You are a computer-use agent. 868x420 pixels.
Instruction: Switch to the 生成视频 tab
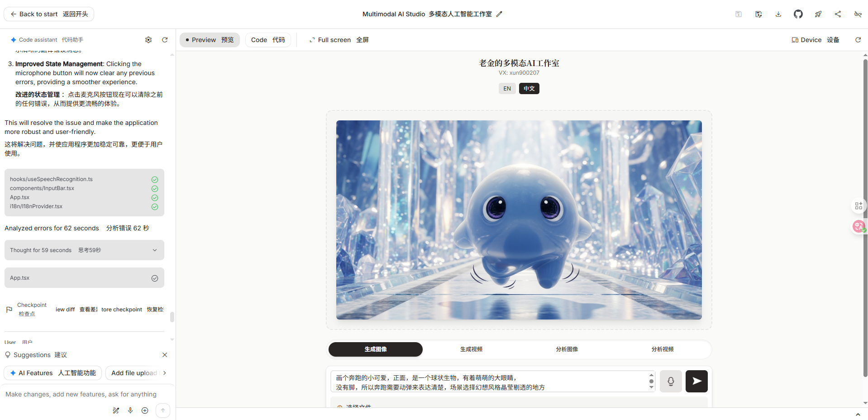[471, 349]
